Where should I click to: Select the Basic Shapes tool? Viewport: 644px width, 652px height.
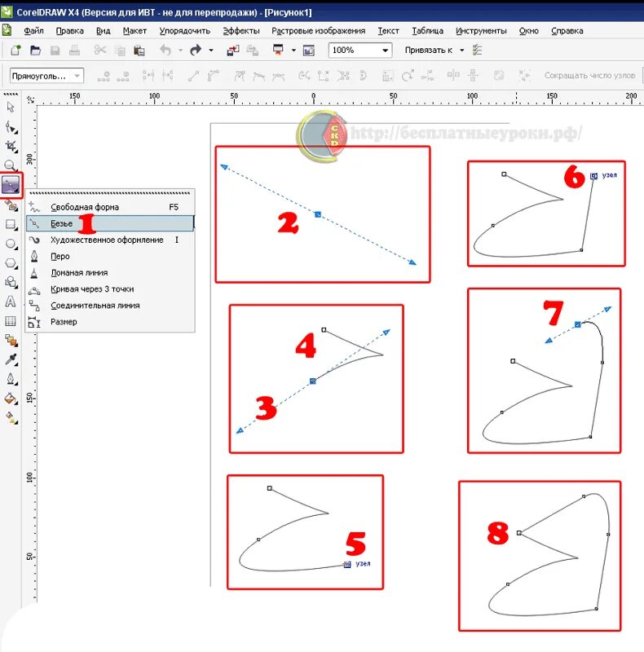point(11,282)
